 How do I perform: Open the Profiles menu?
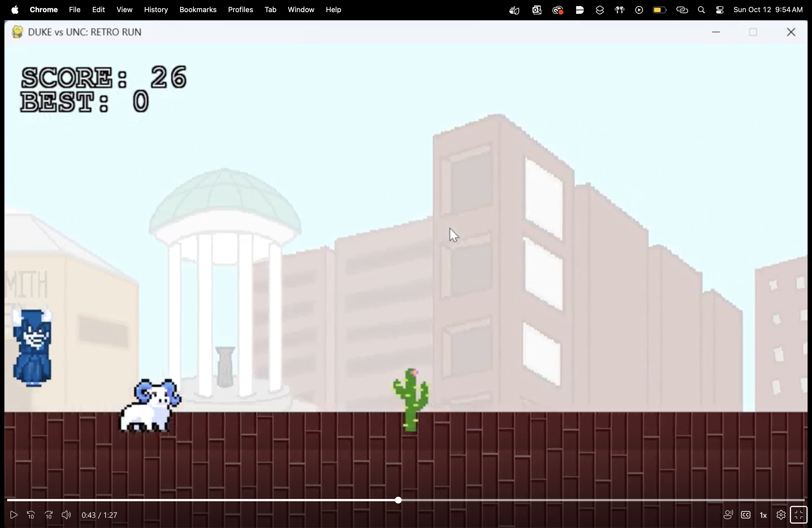(x=240, y=10)
